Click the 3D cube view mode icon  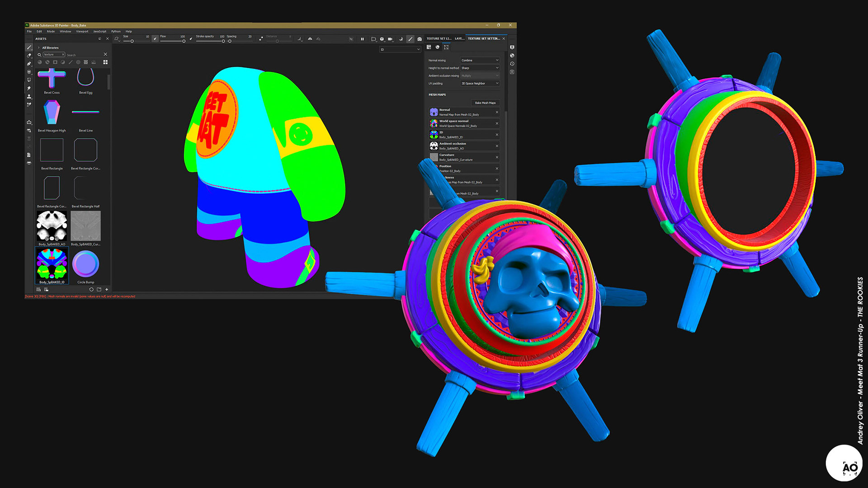point(382,39)
